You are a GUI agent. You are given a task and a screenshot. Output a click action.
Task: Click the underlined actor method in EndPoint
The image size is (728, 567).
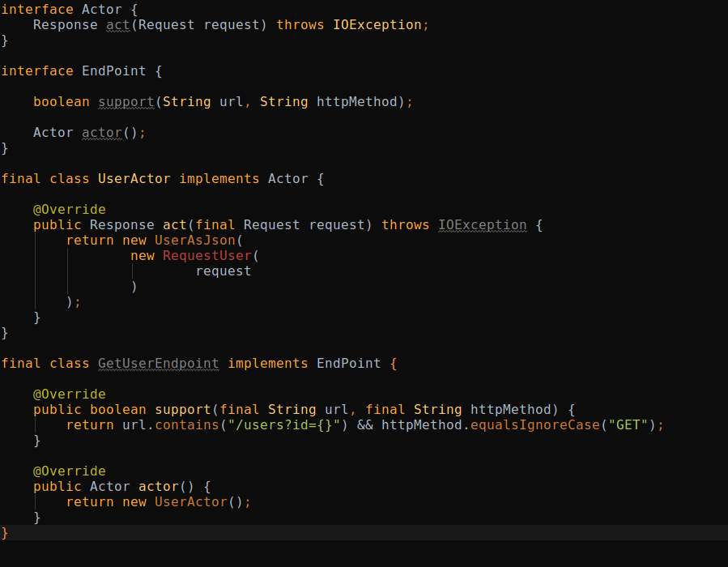101,132
